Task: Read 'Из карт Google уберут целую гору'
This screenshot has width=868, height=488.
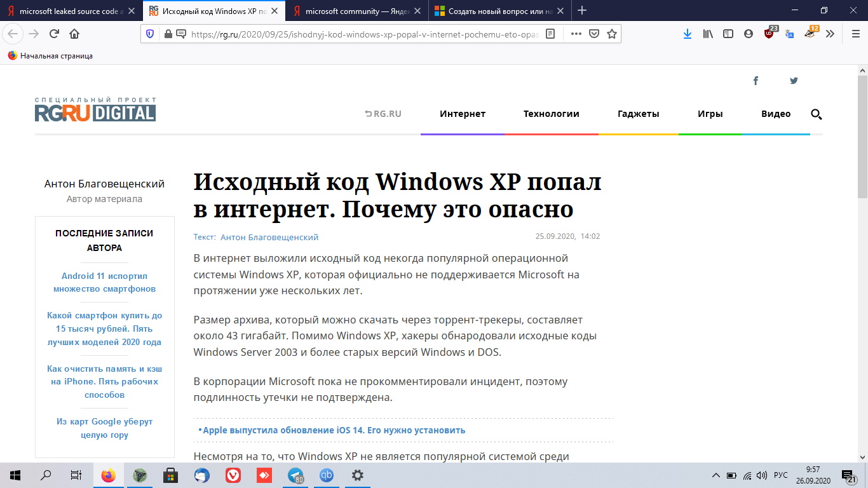Action: coord(104,428)
